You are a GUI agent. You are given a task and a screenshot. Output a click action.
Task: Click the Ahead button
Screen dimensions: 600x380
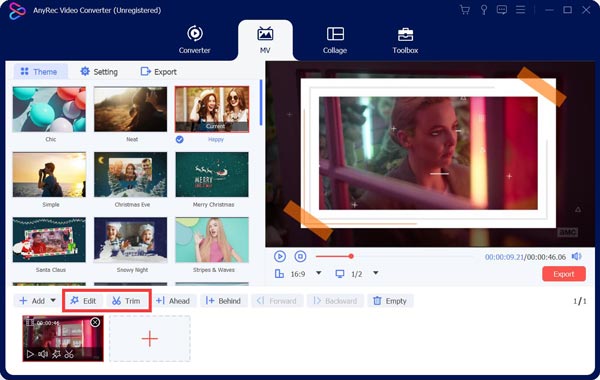click(173, 301)
